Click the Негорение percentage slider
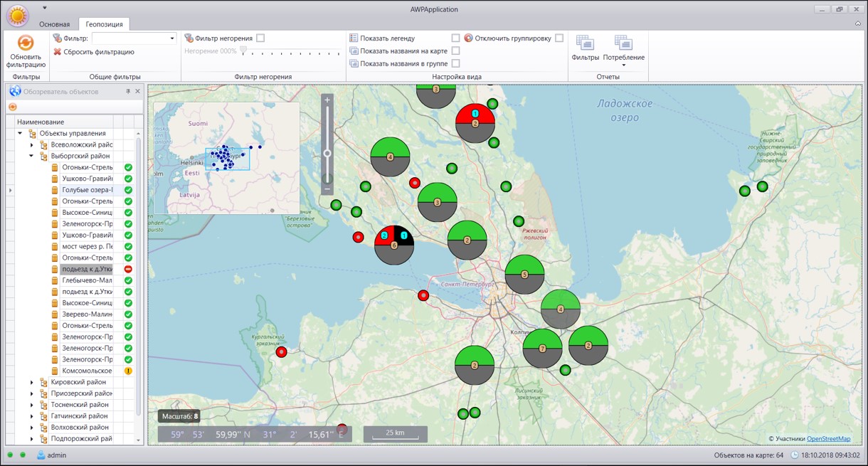Screen dimensions: 868x466 (290, 51)
